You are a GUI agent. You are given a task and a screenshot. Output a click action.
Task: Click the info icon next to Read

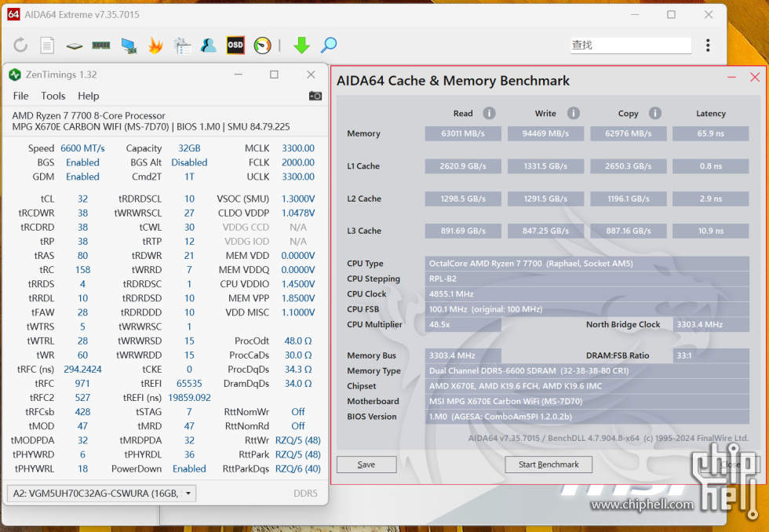click(x=489, y=113)
